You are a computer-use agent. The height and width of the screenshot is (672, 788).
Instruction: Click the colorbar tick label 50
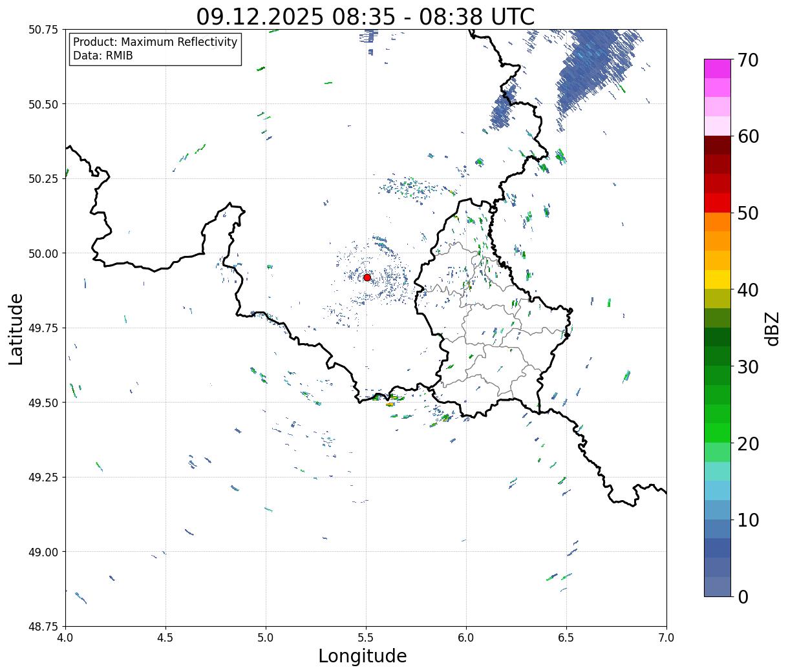click(x=748, y=213)
